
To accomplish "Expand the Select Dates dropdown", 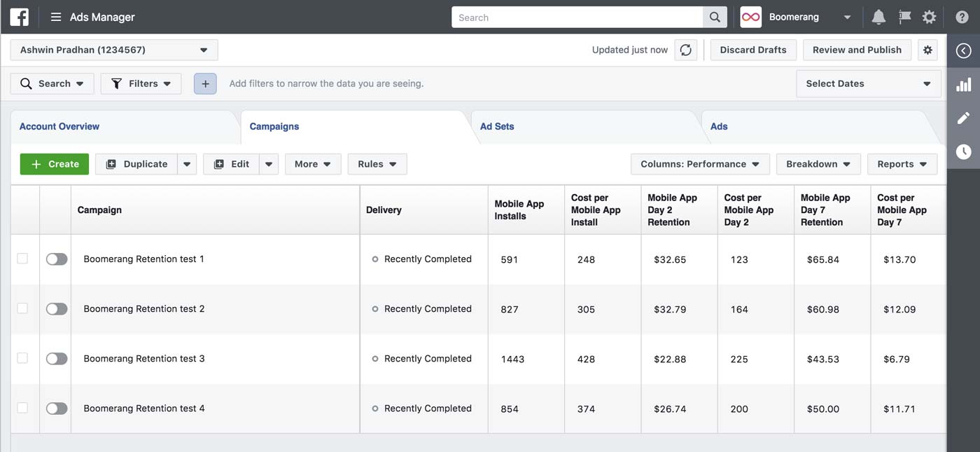I will pyautogui.click(x=868, y=83).
